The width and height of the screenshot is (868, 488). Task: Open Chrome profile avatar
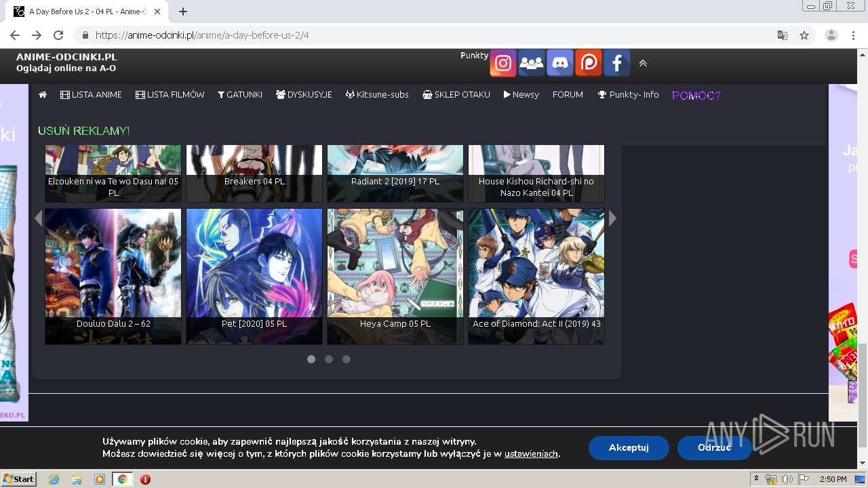pyautogui.click(x=831, y=35)
